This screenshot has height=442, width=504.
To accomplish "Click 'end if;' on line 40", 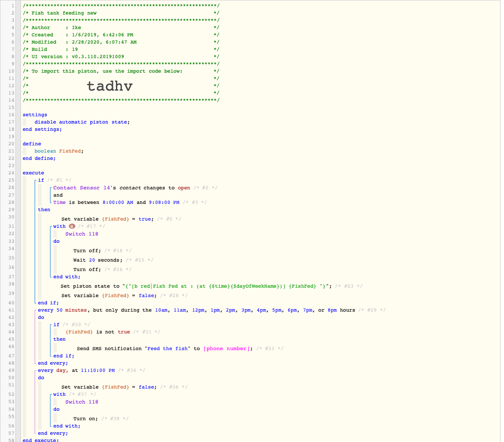I will 48,303.
